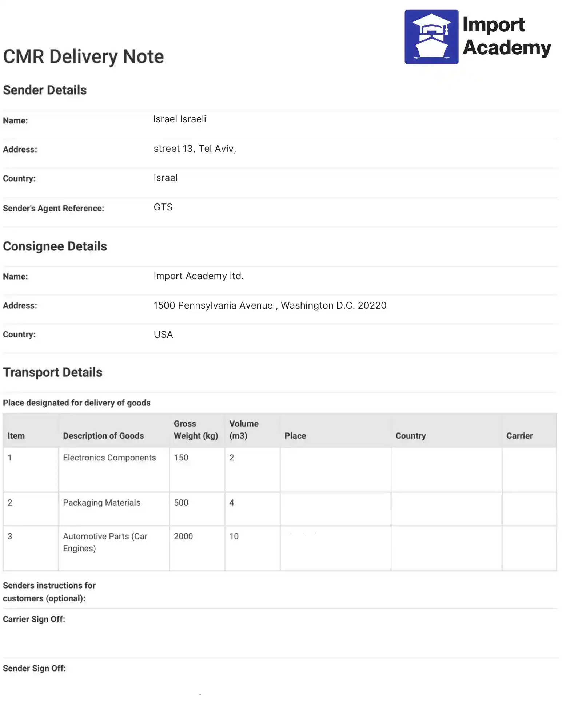
Task: Click the Gross Weight (kg) column header
Action: pyautogui.click(x=196, y=430)
